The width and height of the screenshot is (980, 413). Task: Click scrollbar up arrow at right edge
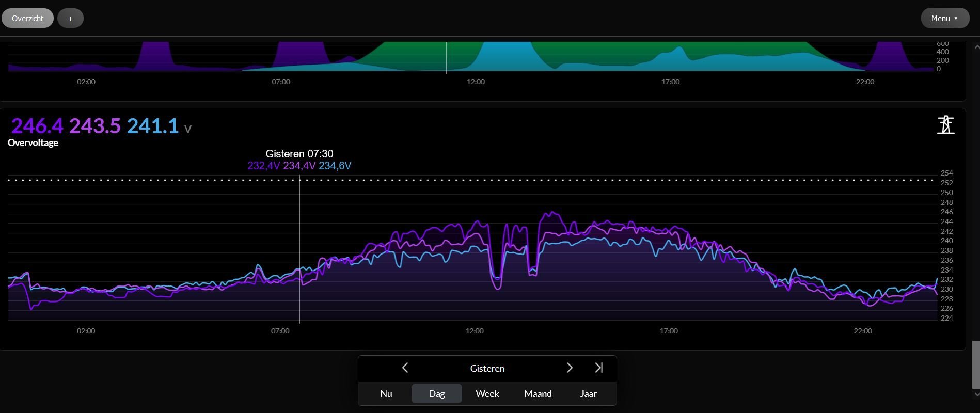pyautogui.click(x=975, y=47)
